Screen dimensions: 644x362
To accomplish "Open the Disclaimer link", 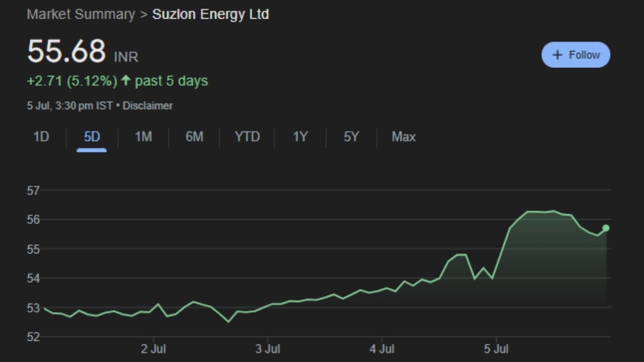I will click(147, 106).
